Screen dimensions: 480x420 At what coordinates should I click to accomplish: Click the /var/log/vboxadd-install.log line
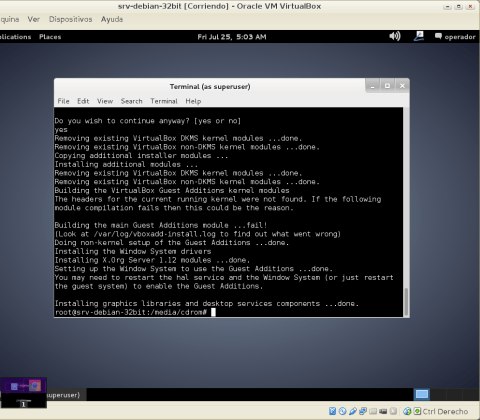coord(198,234)
